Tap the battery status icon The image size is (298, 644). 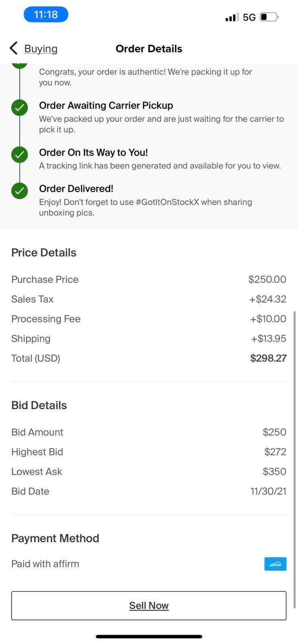pyautogui.click(x=269, y=17)
